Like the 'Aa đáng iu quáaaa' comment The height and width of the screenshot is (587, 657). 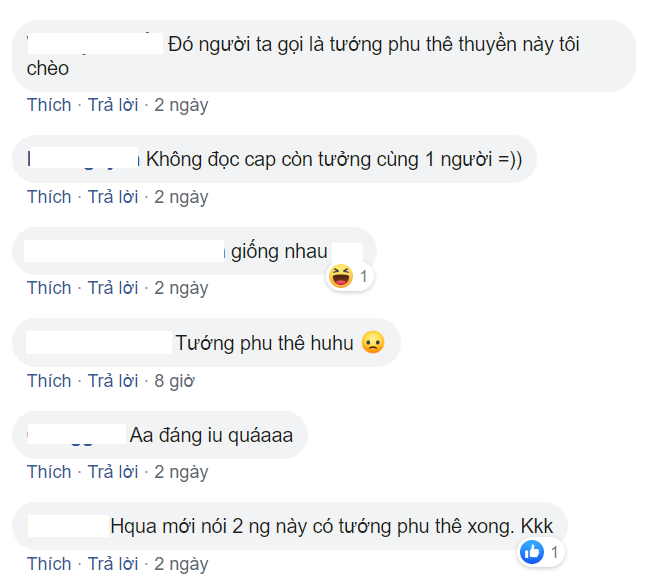[49, 472]
